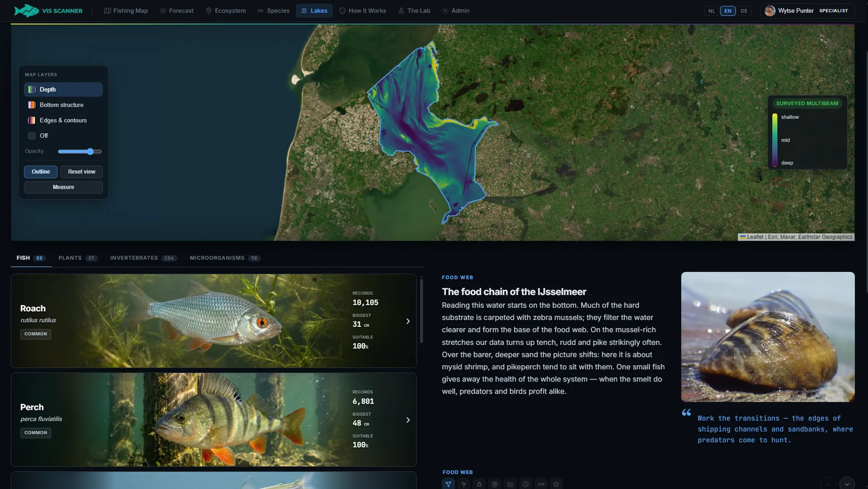Screen dimensions: 868x489
Task: Click the zebra mussel photo
Action: pyautogui.click(x=768, y=337)
